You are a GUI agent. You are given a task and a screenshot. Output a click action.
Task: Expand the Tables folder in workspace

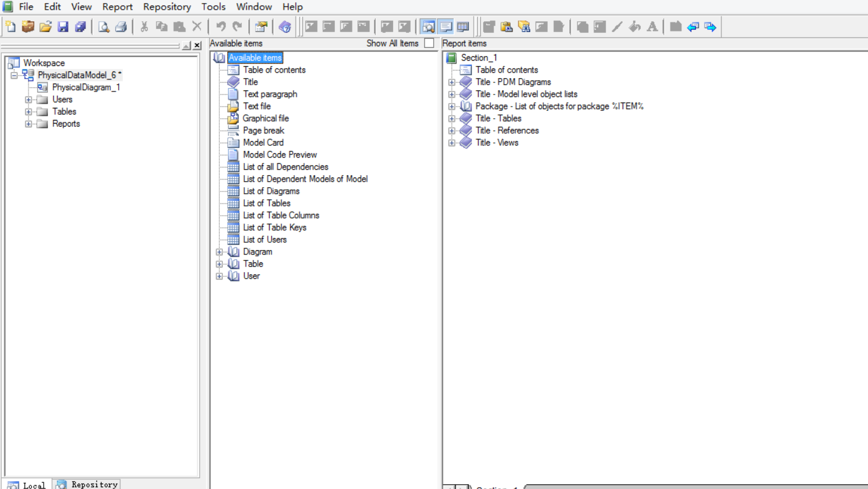(x=28, y=111)
